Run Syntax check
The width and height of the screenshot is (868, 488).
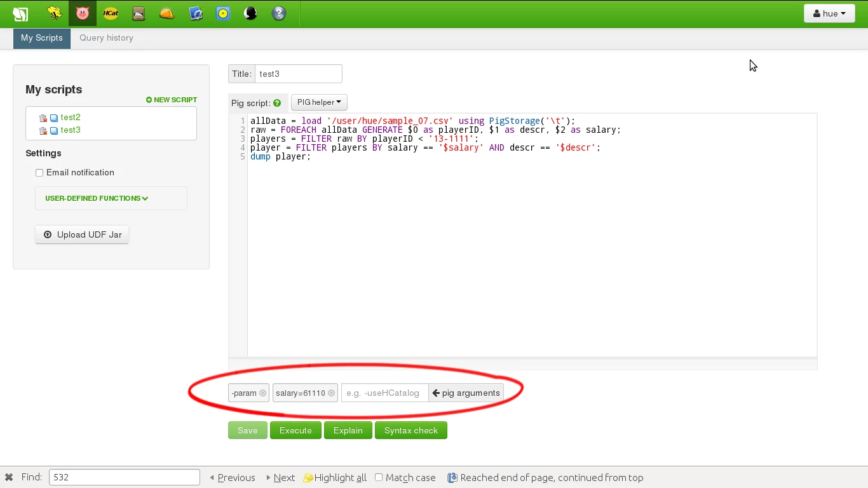(x=411, y=430)
